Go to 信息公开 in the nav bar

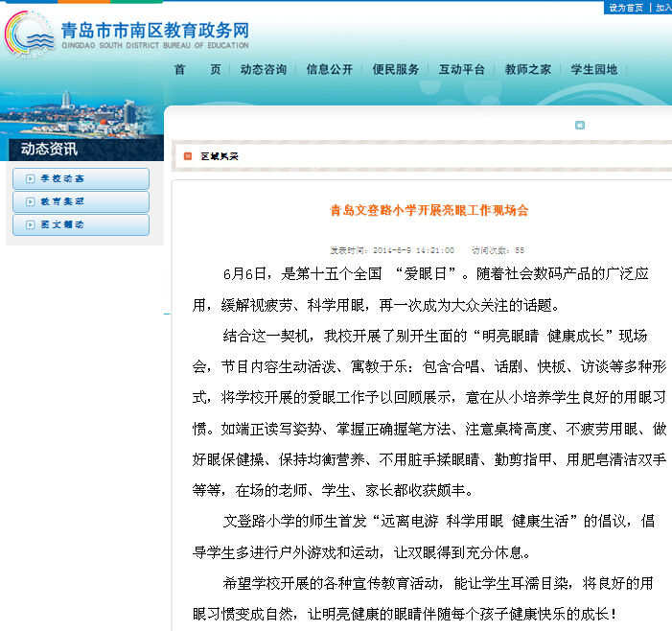click(329, 69)
